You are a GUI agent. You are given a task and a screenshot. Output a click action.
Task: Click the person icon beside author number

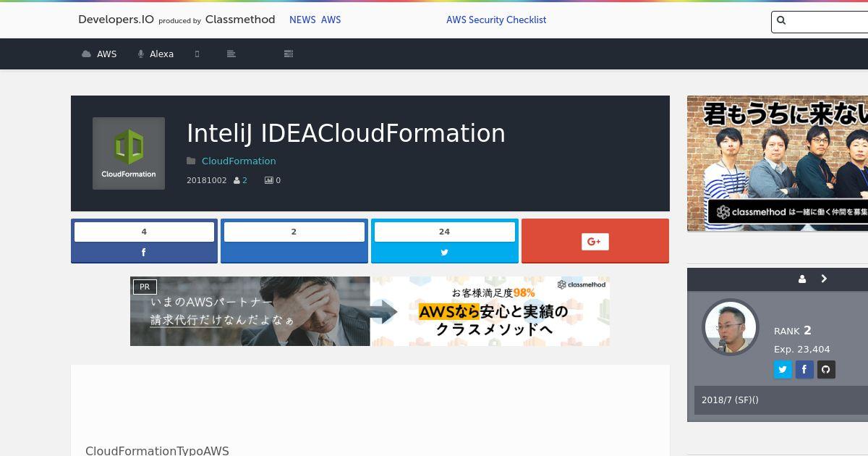point(237,180)
